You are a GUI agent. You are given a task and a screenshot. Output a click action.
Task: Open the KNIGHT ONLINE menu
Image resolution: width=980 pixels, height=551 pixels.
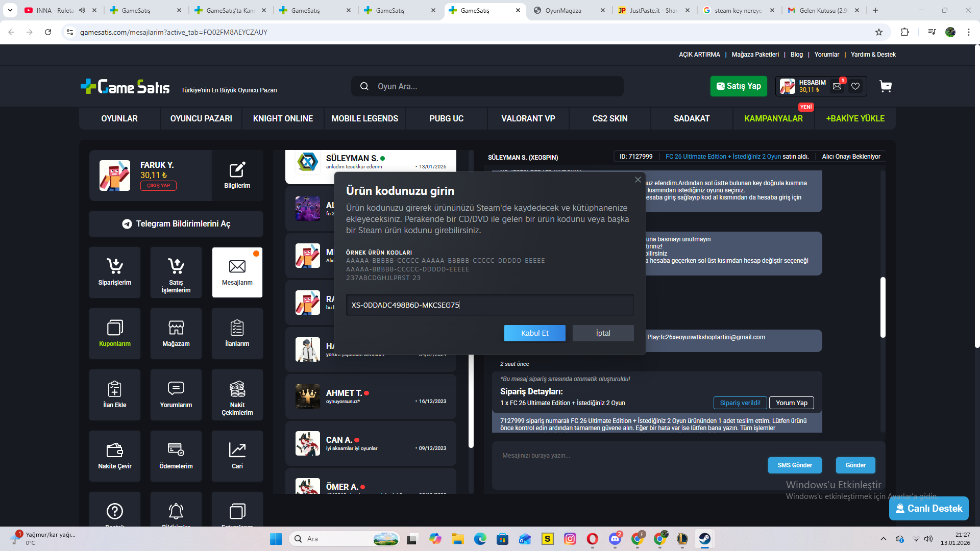(283, 118)
